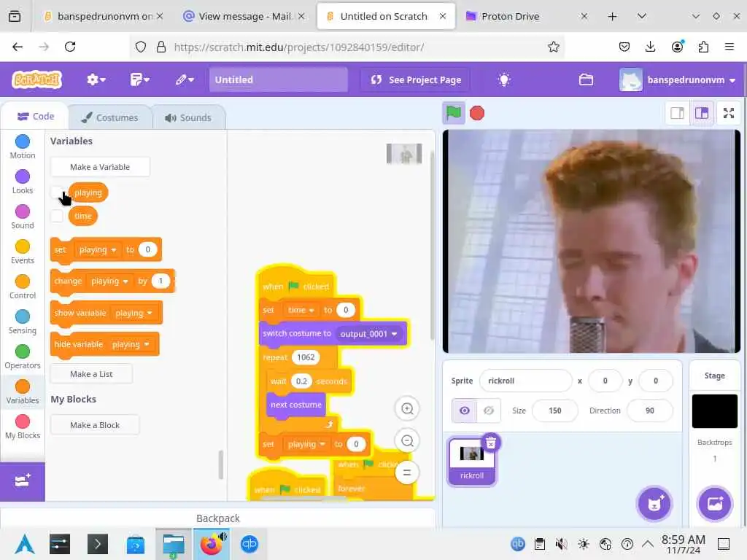The width and height of the screenshot is (747, 560).
Task: Switch to the Proton Drive browser tab
Action: coord(527,16)
